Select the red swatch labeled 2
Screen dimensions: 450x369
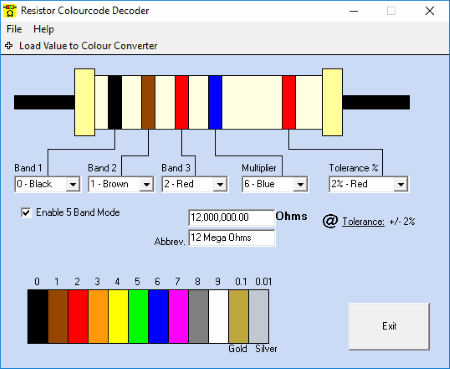click(78, 316)
